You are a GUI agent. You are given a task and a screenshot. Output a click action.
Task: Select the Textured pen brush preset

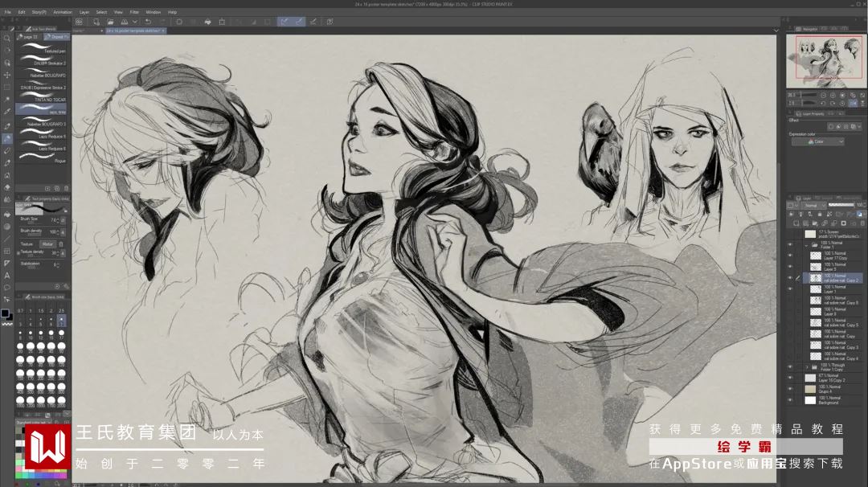[42, 48]
